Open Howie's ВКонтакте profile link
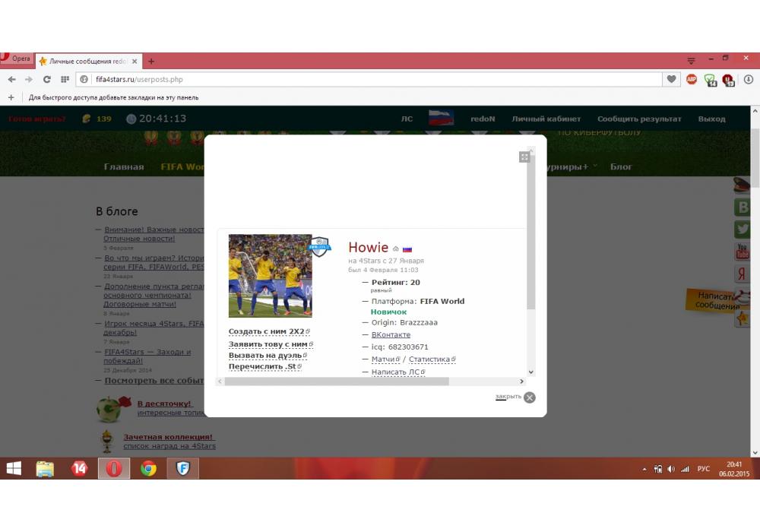This screenshot has height=532, width=760. [391, 334]
